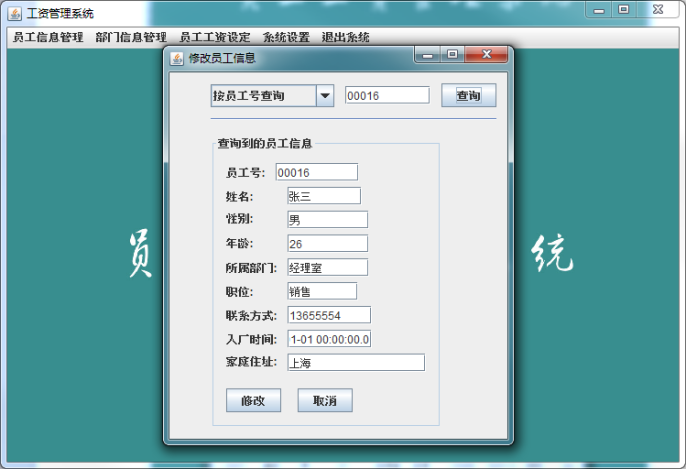Click the 家庭住址 field showing 上海
This screenshot has height=470, width=687.
pyautogui.click(x=356, y=362)
